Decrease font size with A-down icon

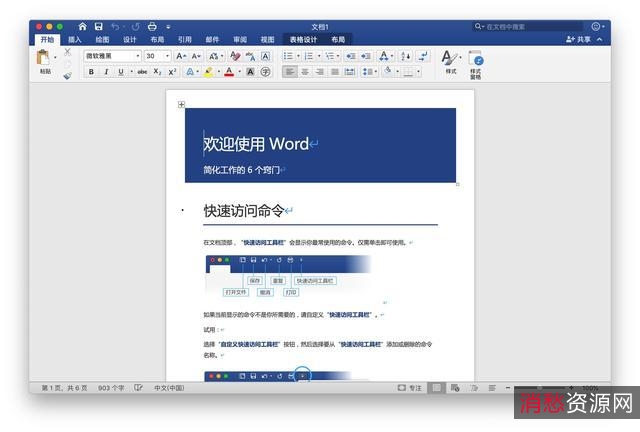point(196,56)
